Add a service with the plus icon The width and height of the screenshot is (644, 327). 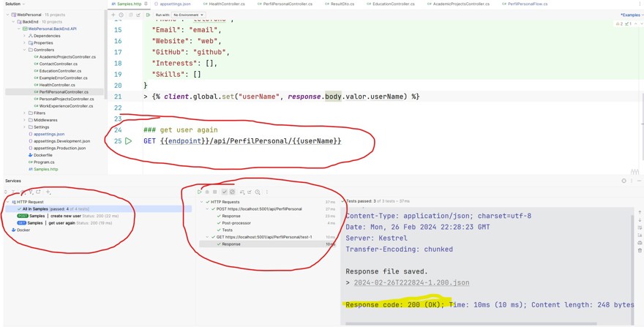tap(48, 192)
